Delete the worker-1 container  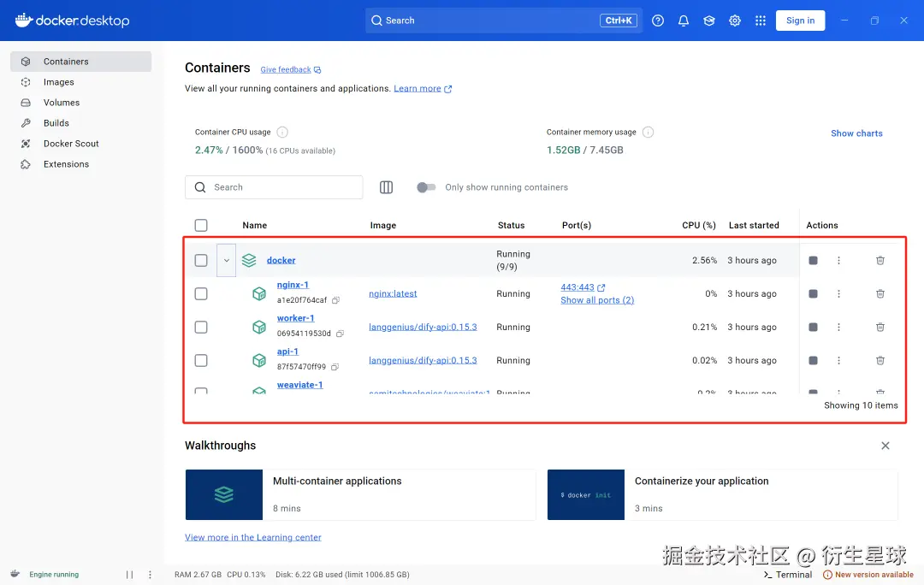(880, 327)
